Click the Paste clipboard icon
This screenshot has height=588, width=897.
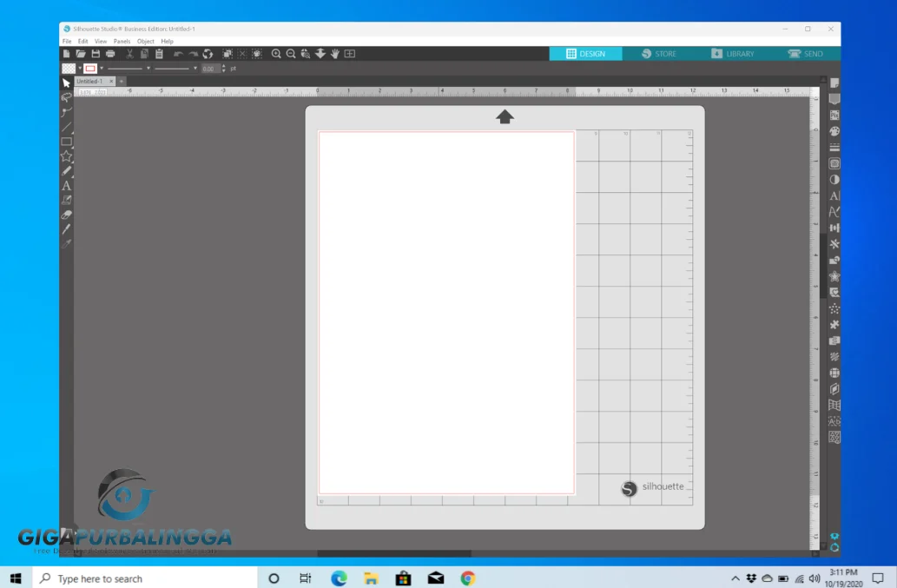click(159, 54)
